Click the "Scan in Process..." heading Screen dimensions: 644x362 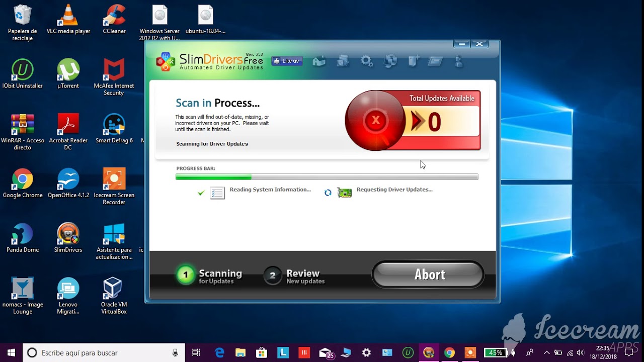point(217,103)
